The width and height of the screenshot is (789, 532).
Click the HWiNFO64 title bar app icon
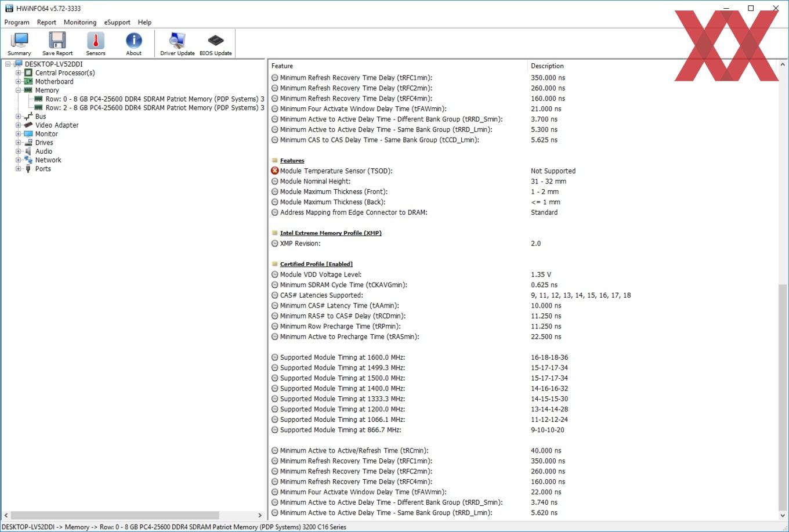click(x=9, y=8)
